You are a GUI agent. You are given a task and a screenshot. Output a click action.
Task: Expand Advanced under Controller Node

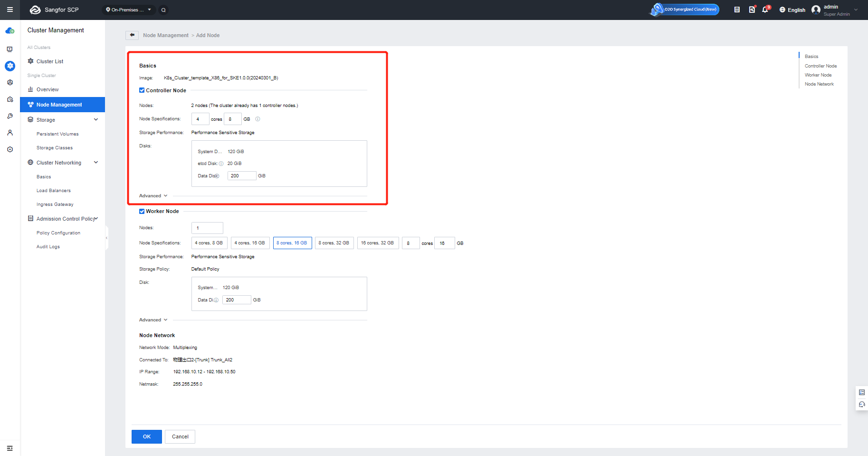[x=153, y=196]
